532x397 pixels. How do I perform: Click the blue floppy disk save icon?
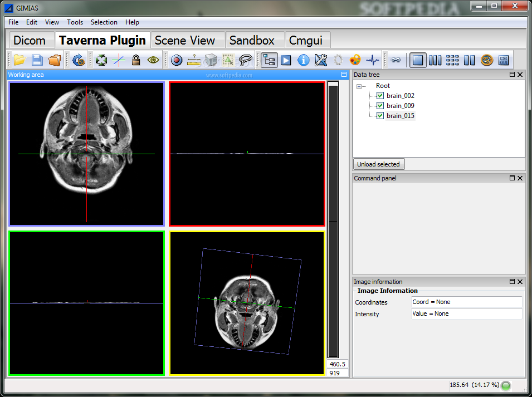click(x=37, y=60)
